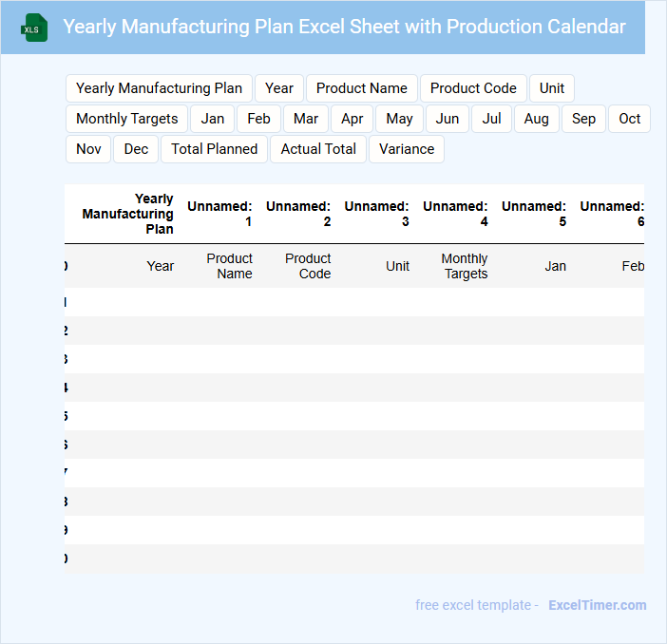667x644 pixels.
Task: Select the Aug month tag
Action: 537,119
